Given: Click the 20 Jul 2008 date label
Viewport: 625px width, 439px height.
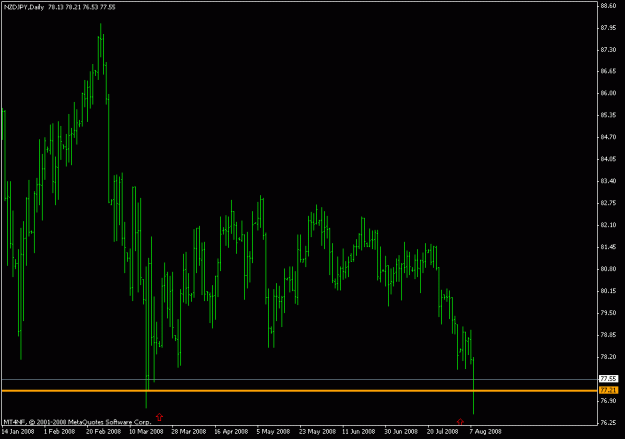Looking at the screenshot, I should pyautogui.click(x=442, y=431).
